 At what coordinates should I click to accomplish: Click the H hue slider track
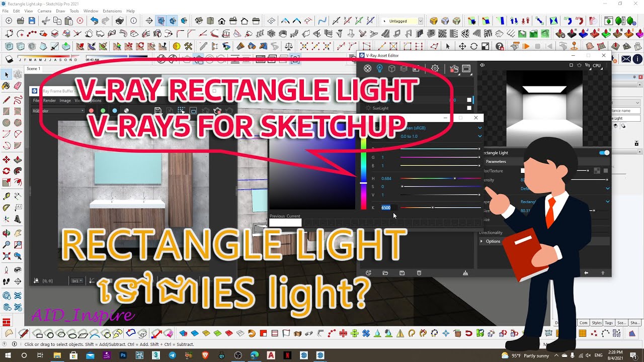pyautogui.click(x=441, y=178)
